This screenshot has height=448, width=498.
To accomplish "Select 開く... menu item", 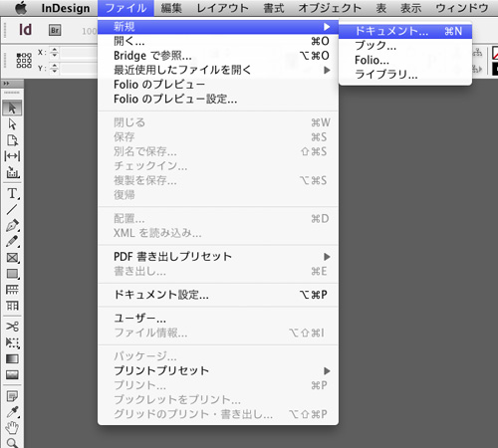I will pos(218,41).
